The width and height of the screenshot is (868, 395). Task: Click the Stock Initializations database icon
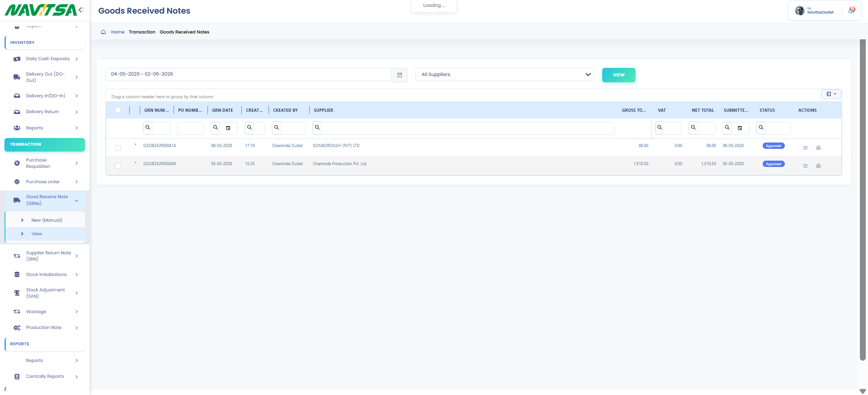click(17, 275)
